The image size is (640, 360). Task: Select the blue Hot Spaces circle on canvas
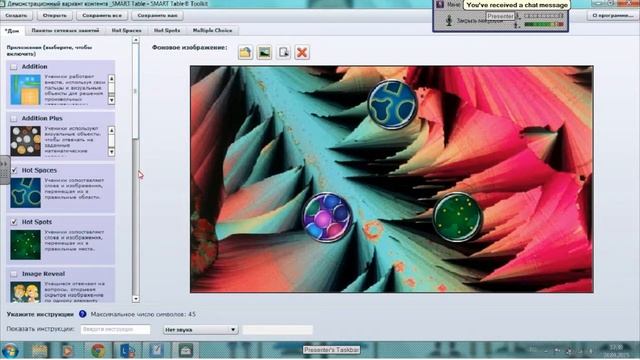[393, 104]
